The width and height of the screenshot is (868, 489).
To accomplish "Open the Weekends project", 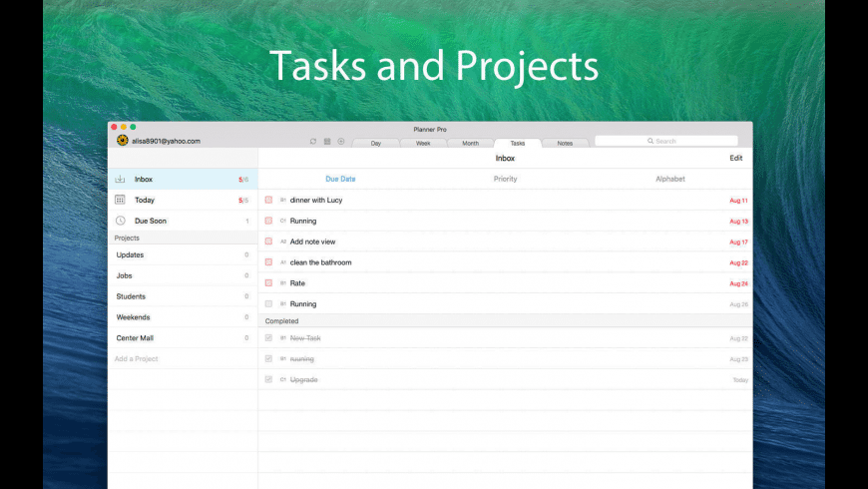I will (183, 317).
